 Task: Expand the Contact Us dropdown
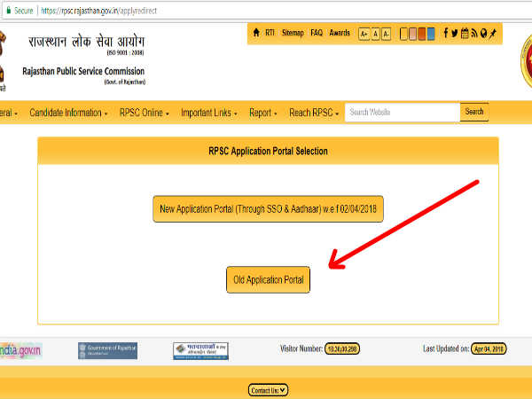(268, 390)
